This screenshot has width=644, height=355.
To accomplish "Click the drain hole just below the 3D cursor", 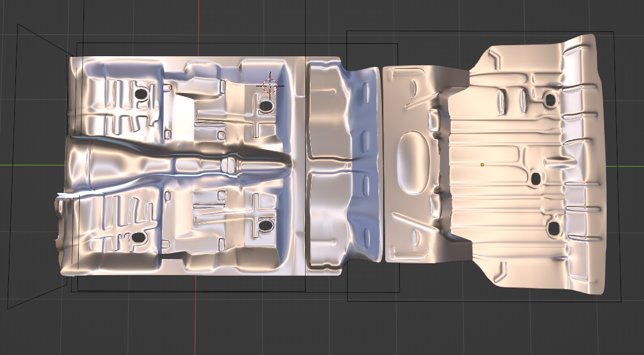I will (266, 106).
